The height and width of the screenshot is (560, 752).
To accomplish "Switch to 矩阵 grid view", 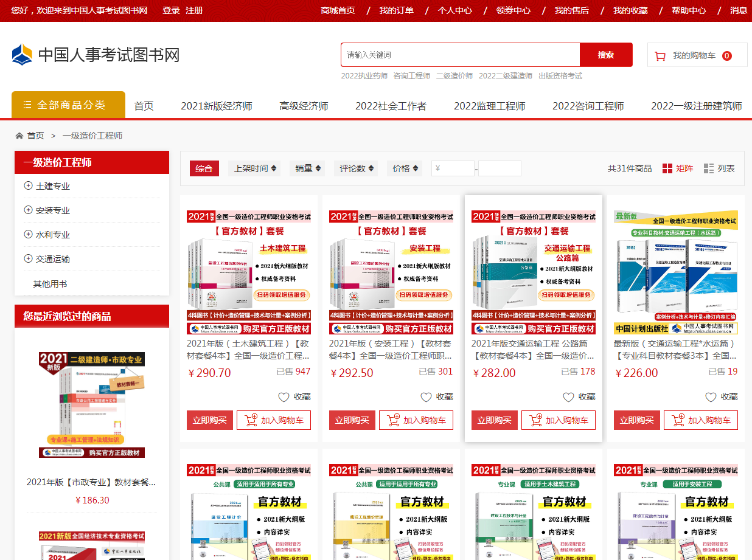I will click(677, 168).
